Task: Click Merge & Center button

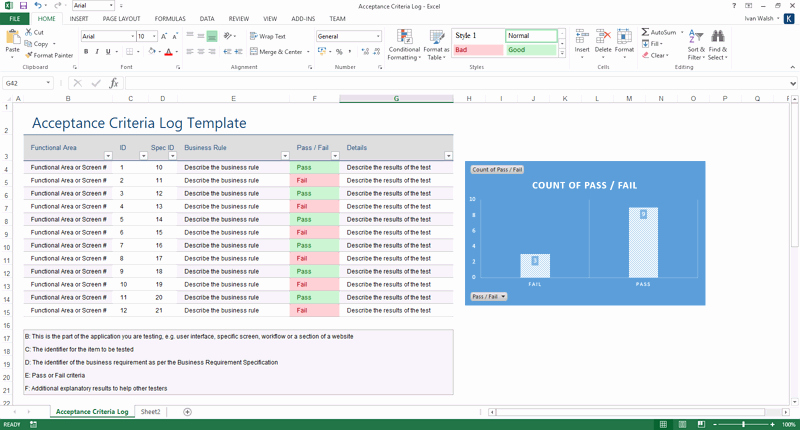Action: tap(276, 52)
